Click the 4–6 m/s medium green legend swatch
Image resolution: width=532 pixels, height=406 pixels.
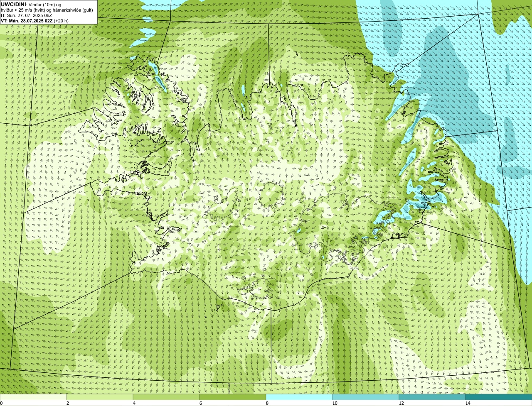pos(166,397)
